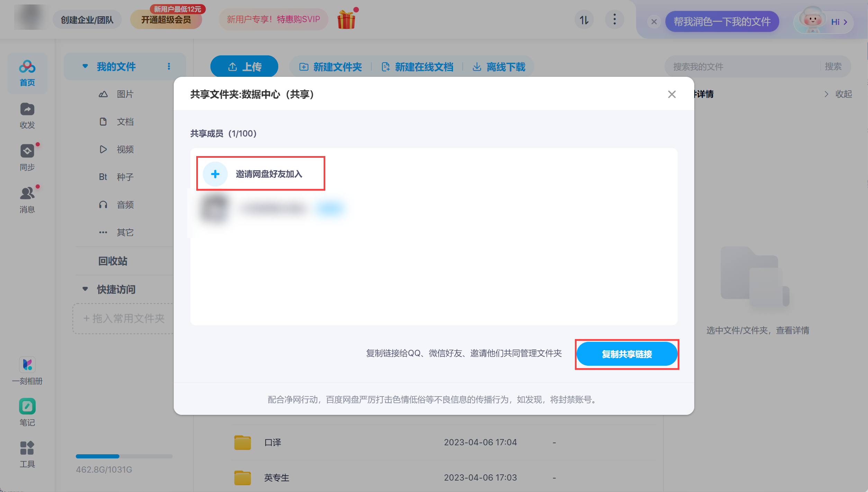Click the red gift box icon
Screen dimensions: 868x492
[346, 19]
